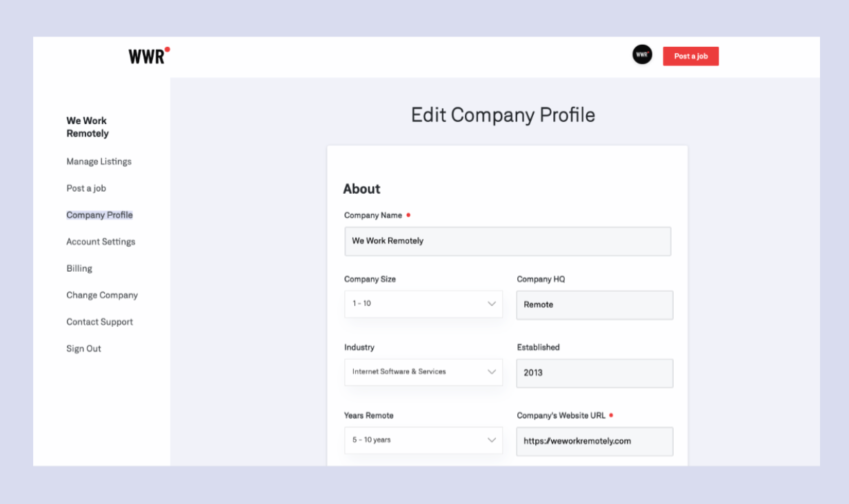Viewport: 849px width, 504px height.
Task: Sign Out of the account
Action: [x=83, y=348]
